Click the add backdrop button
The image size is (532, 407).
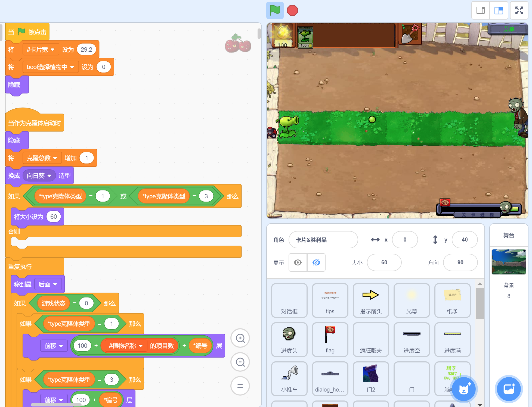(x=509, y=389)
